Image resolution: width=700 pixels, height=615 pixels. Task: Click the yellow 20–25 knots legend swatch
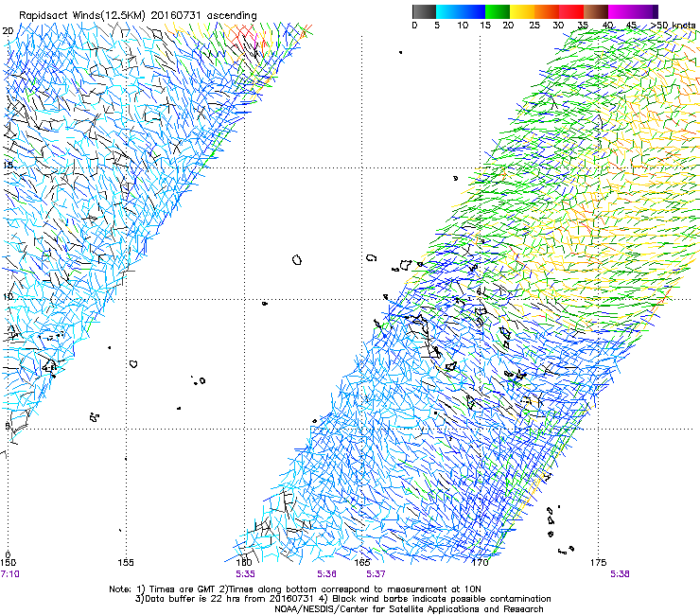click(521, 11)
